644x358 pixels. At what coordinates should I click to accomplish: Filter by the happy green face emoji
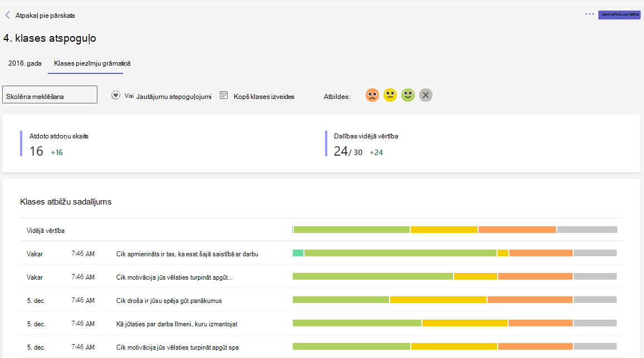click(x=408, y=95)
